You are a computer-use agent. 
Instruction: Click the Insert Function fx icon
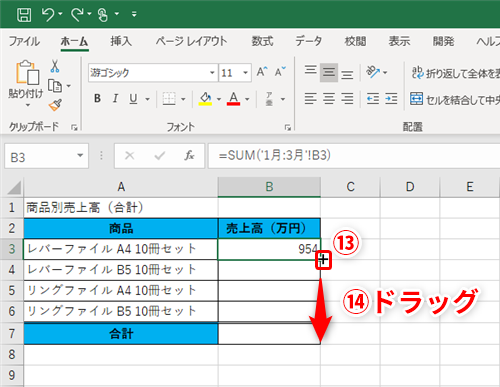pyautogui.click(x=189, y=155)
